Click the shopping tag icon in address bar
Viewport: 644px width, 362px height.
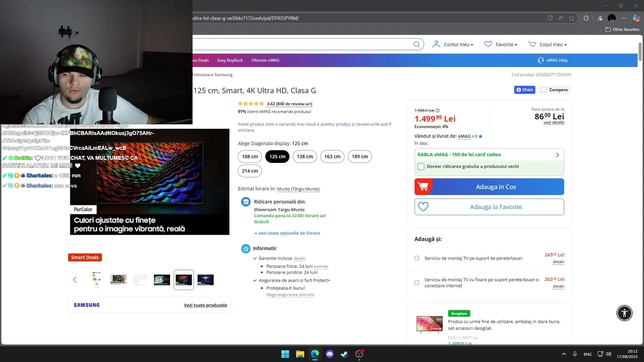(550, 18)
